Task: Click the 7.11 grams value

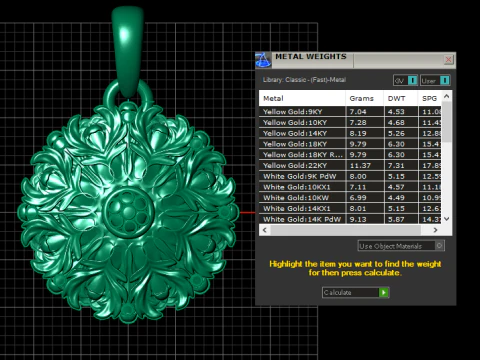Action: pyautogui.click(x=358, y=187)
